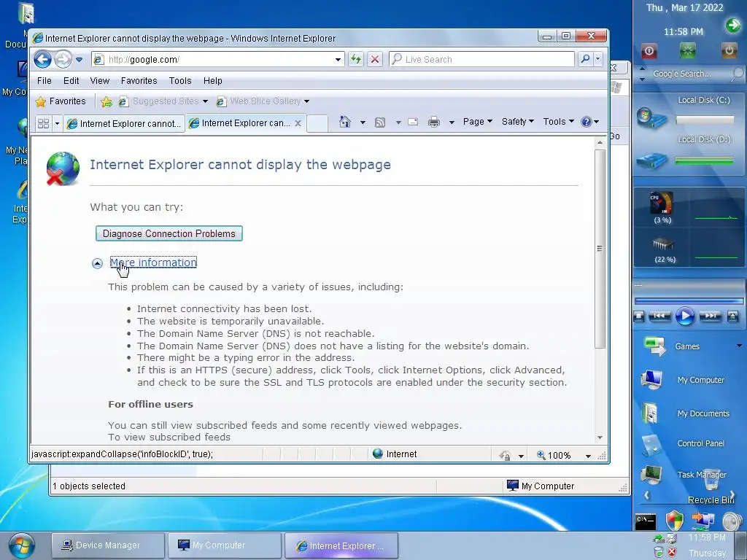
Task: Click the CPU usage meter gadget
Action: click(x=662, y=203)
